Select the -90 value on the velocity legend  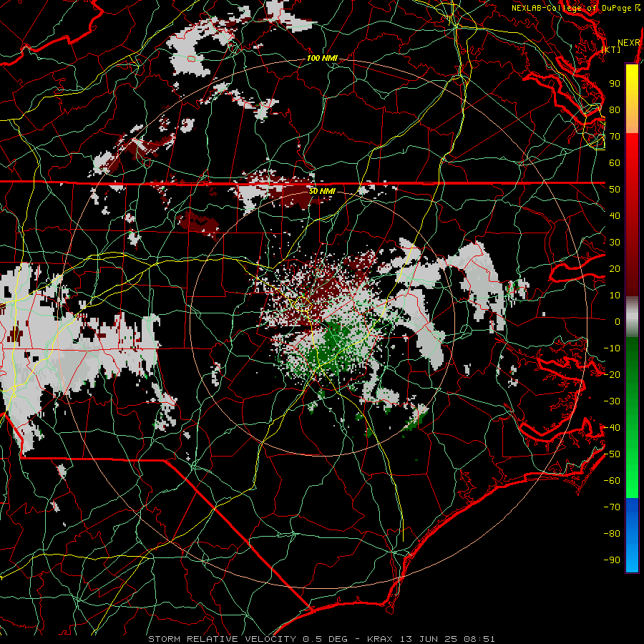coord(612,560)
